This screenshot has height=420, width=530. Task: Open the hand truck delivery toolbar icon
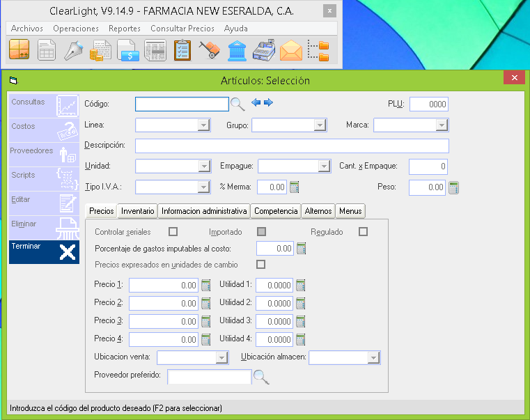click(209, 50)
